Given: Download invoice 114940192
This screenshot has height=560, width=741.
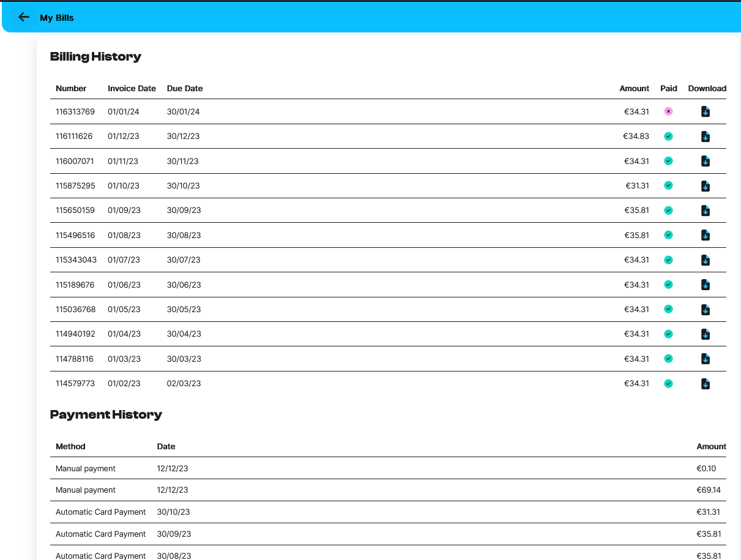Looking at the screenshot, I should (706, 334).
